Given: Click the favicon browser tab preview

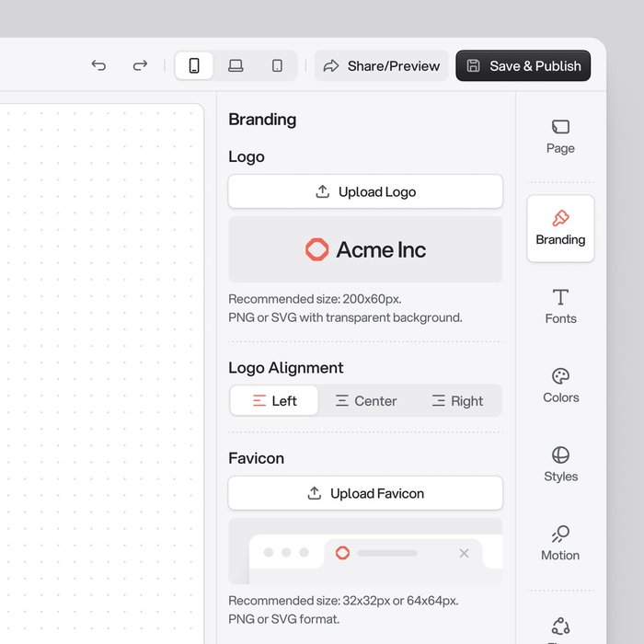Looking at the screenshot, I should 365,551.
